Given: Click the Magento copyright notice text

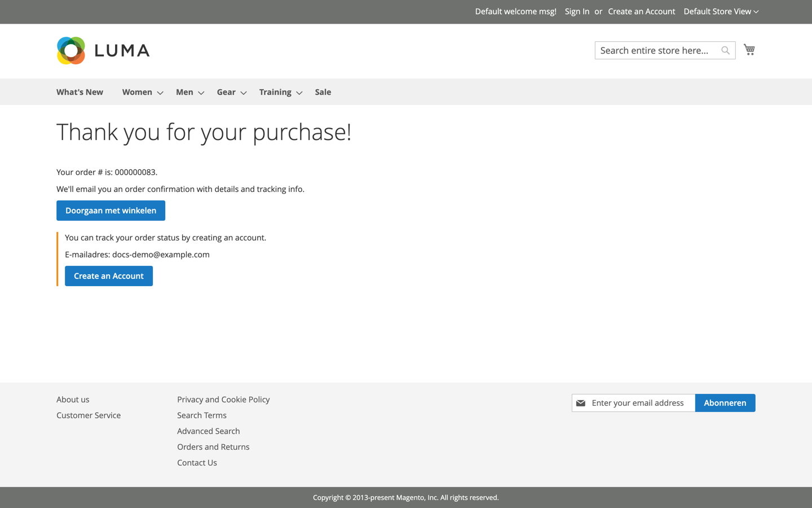Looking at the screenshot, I should click(x=406, y=498).
